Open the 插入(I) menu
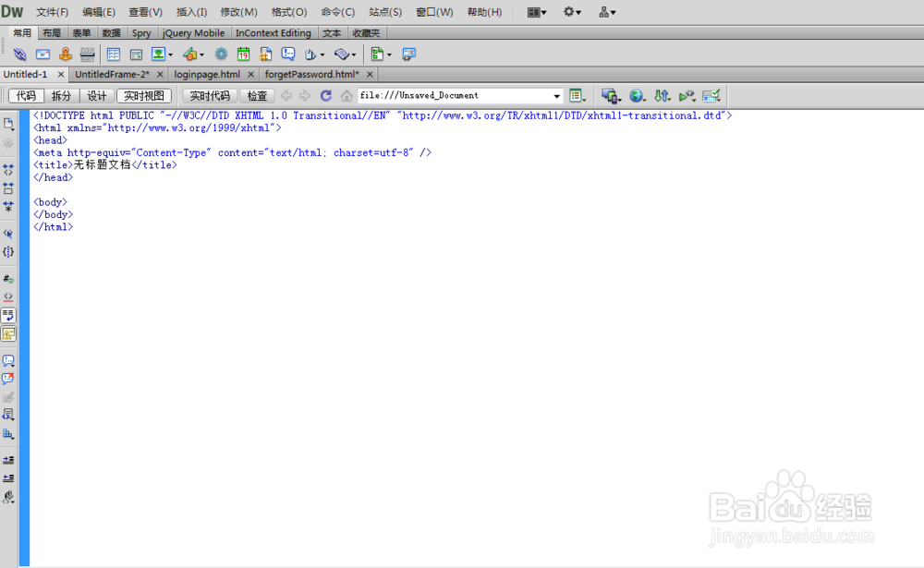 (191, 12)
